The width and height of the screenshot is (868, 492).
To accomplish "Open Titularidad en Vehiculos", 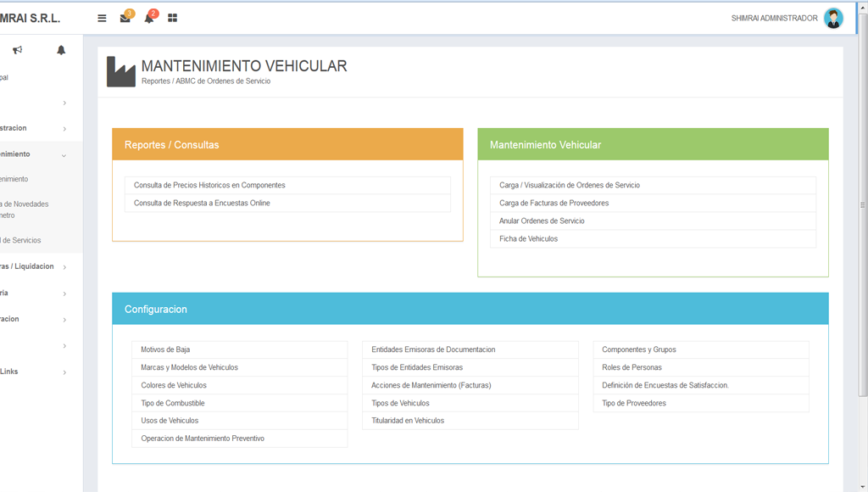I will coord(470,421).
